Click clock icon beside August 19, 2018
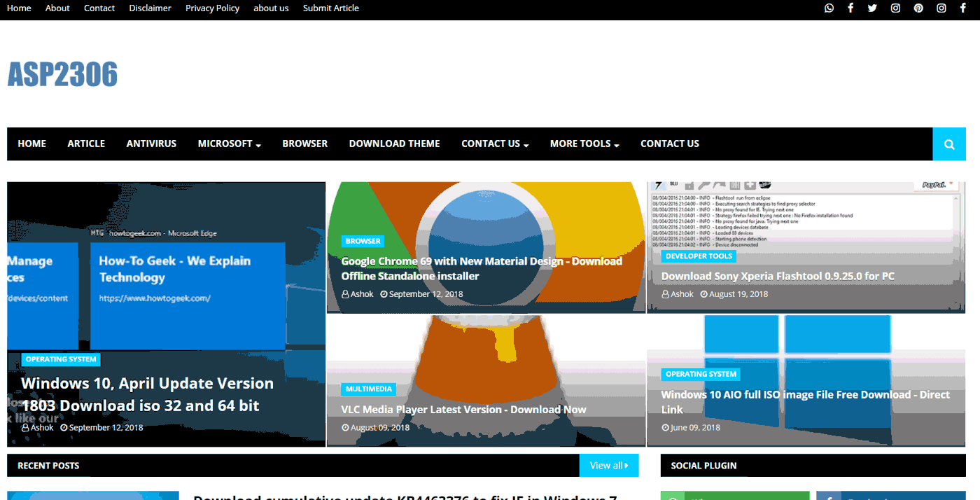980x500 pixels. [703, 294]
